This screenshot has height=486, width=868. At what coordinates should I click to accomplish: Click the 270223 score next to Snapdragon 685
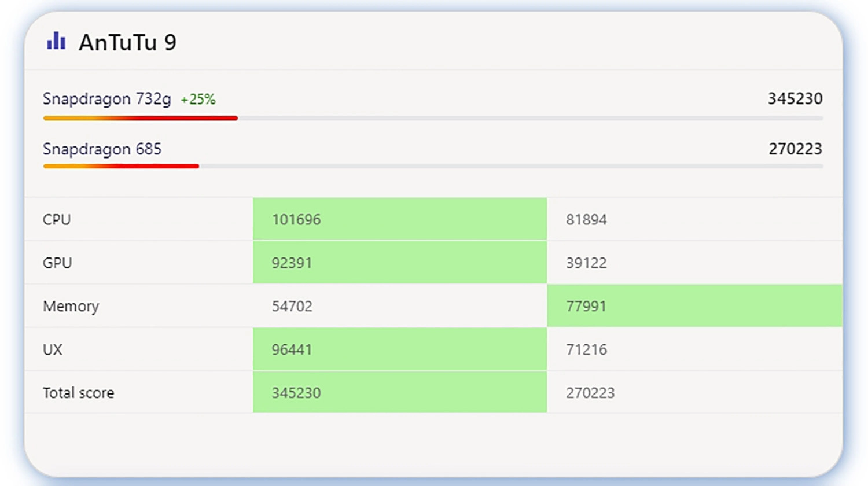click(x=795, y=149)
